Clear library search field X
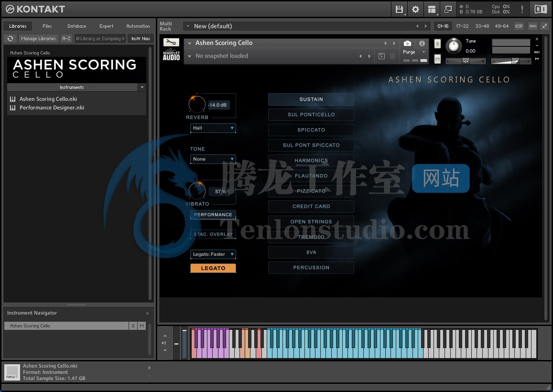553x392 pixels. [x=123, y=38]
